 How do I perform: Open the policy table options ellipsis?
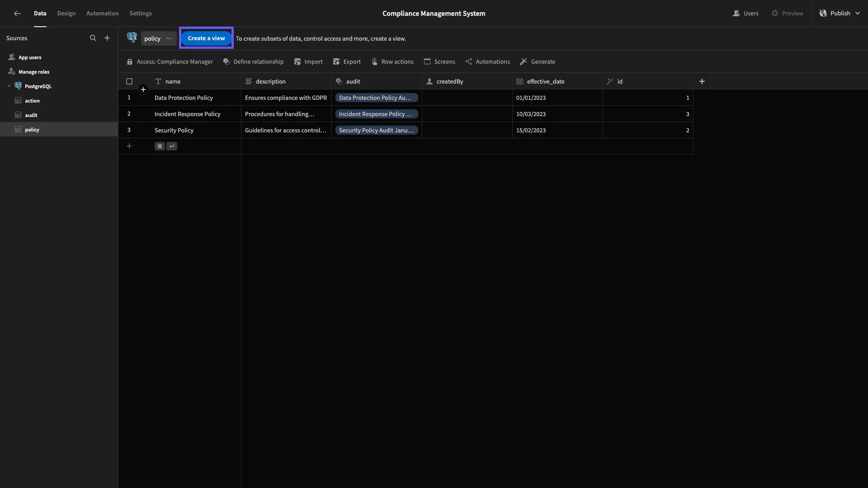[169, 38]
